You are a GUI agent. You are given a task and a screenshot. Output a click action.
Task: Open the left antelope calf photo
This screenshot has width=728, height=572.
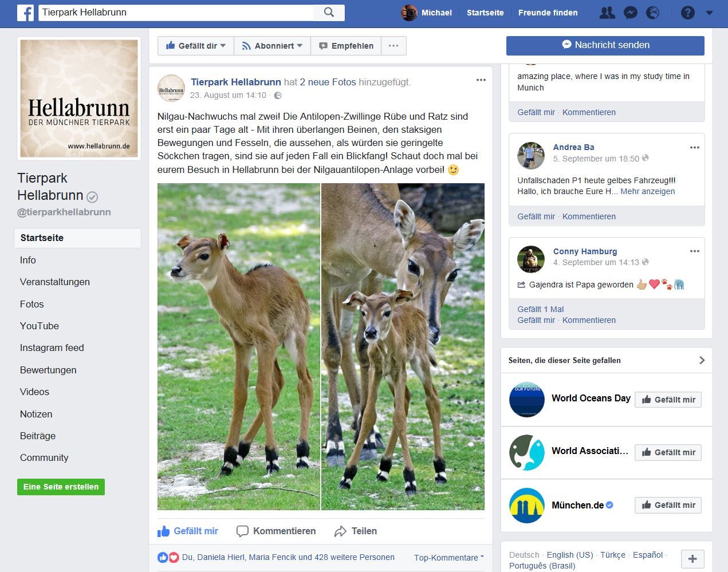(238, 346)
